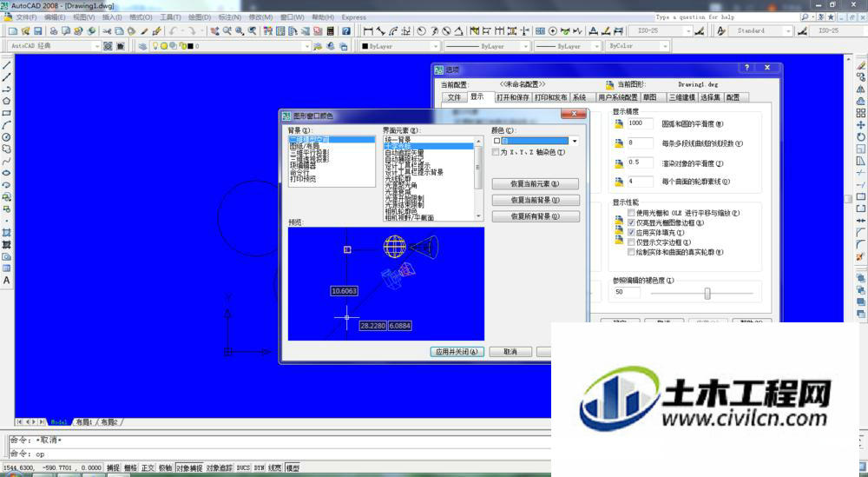Toggle 使用光栅和 OLE 进行平移与缩放 checkbox

pos(631,213)
